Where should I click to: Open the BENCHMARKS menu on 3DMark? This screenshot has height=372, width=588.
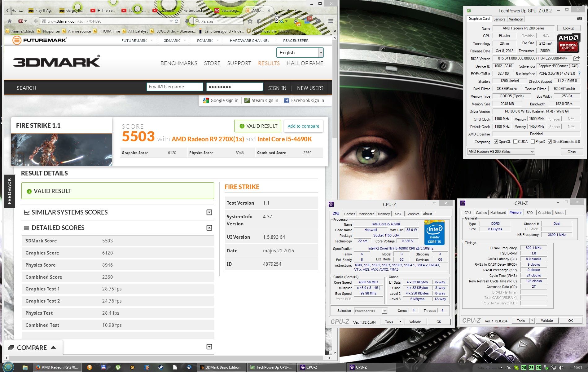(179, 63)
